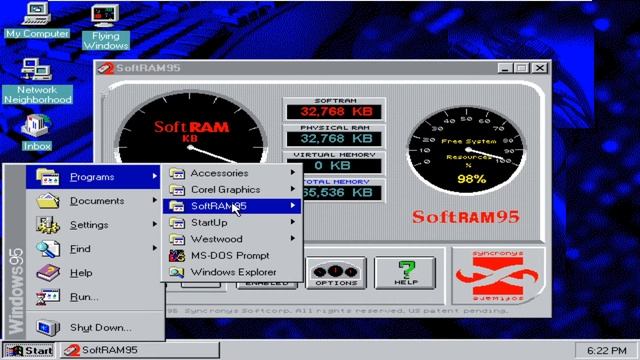Switch to SoftRAM95 taskbar button
The image size is (640, 360).
(x=140, y=350)
